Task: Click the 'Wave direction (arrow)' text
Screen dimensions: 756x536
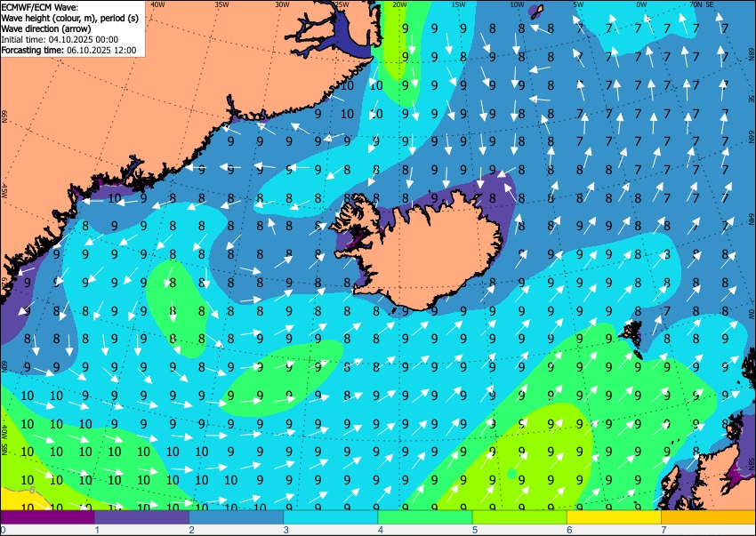Action: (x=45, y=28)
